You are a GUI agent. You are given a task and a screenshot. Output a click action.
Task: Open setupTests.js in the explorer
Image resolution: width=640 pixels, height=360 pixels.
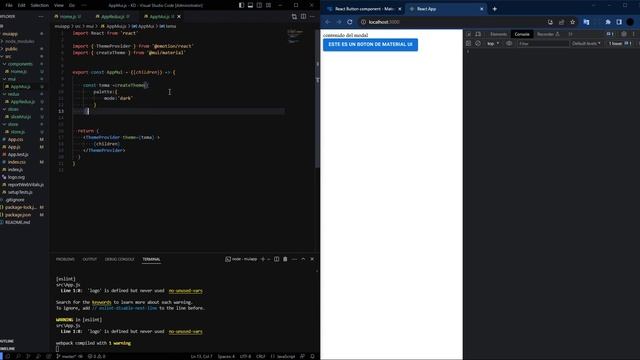[20, 192]
